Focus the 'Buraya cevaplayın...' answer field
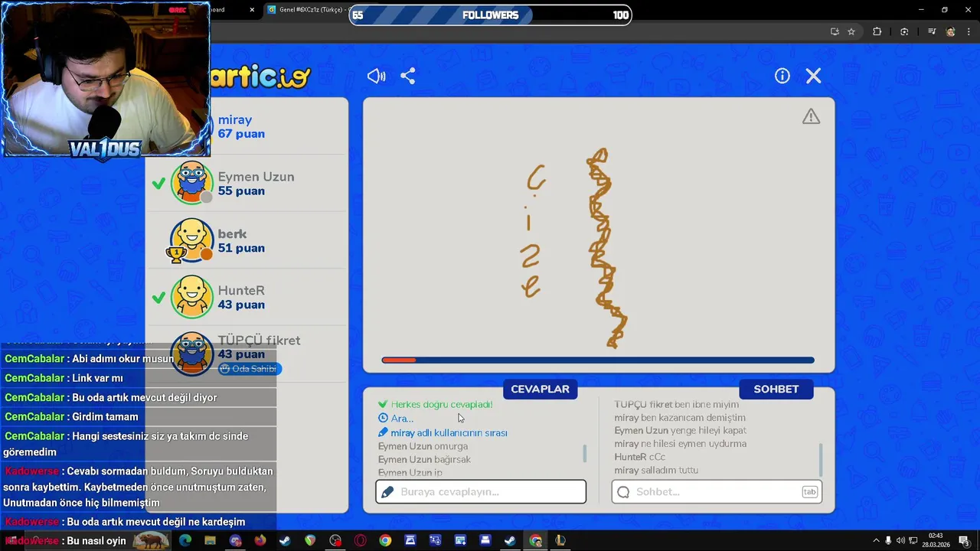Viewport: 980px width, 551px height. click(x=481, y=492)
